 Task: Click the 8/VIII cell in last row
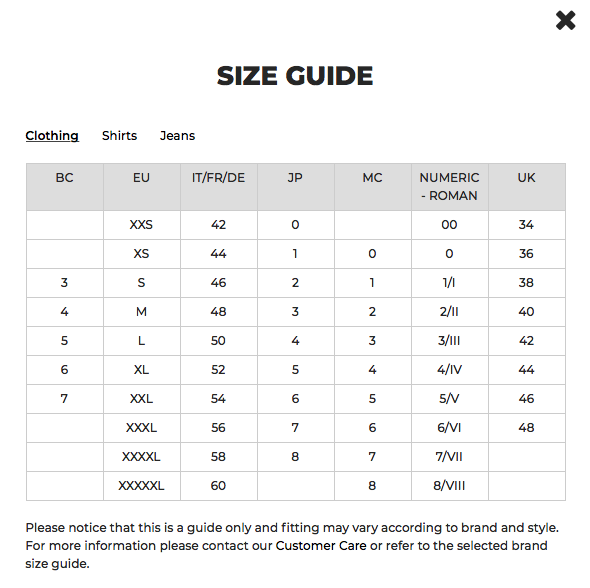(449, 486)
